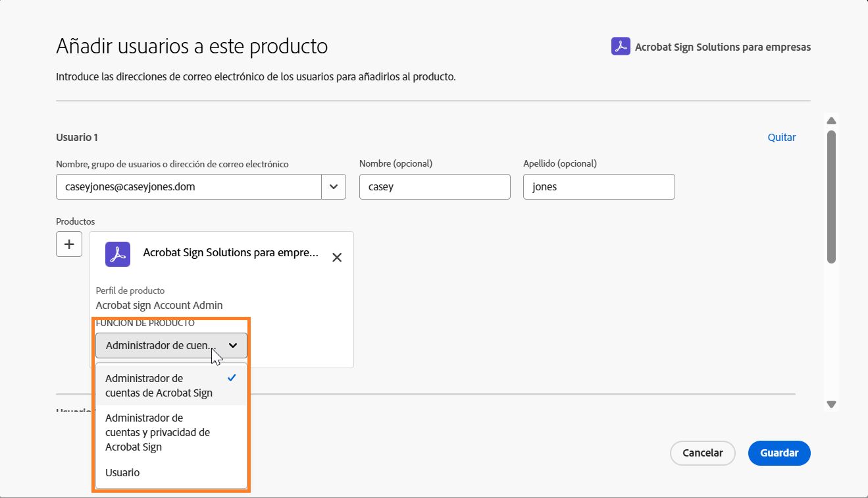868x498 pixels.
Task: Remove the Acrobat Sign product with the X icon
Action: pyautogui.click(x=336, y=257)
